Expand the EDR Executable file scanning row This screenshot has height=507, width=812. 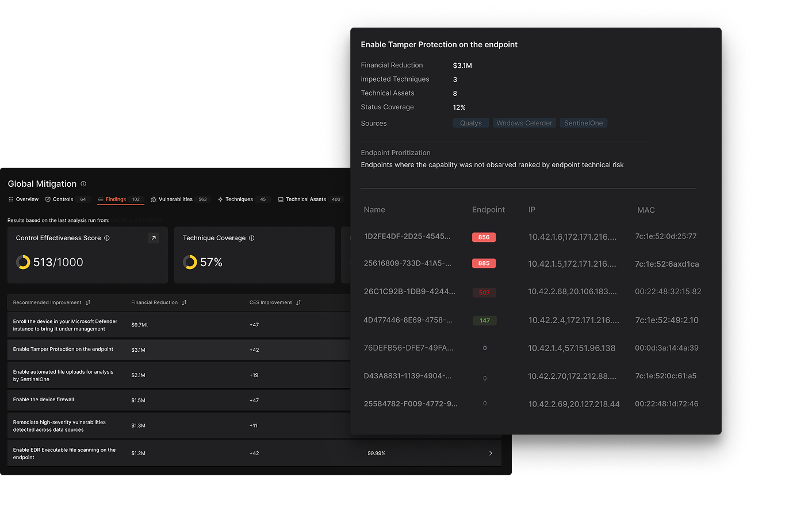491,453
